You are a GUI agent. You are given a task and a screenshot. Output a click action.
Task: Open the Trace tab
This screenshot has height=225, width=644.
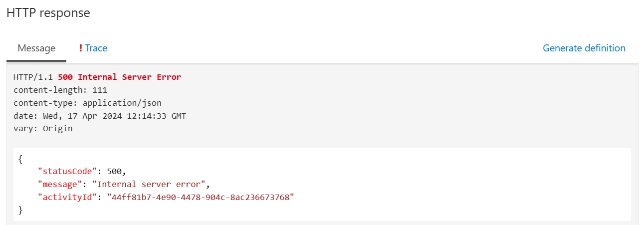[x=96, y=48]
